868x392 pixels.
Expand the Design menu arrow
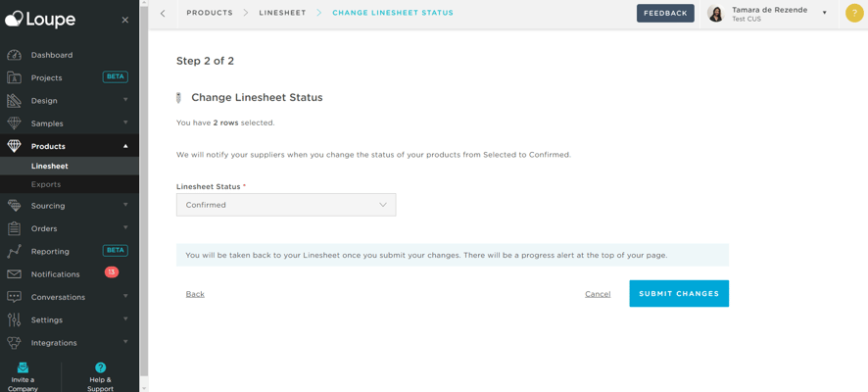(125, 100)
